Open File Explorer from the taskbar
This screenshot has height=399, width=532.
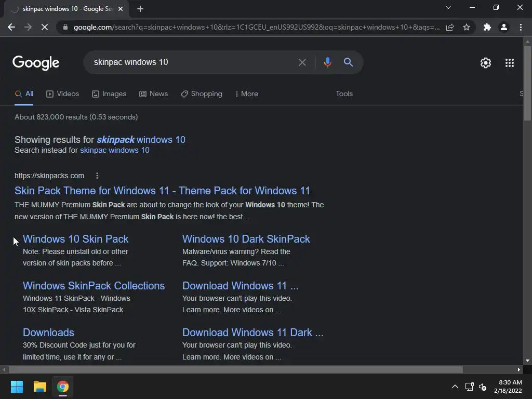tap(39, 387)
